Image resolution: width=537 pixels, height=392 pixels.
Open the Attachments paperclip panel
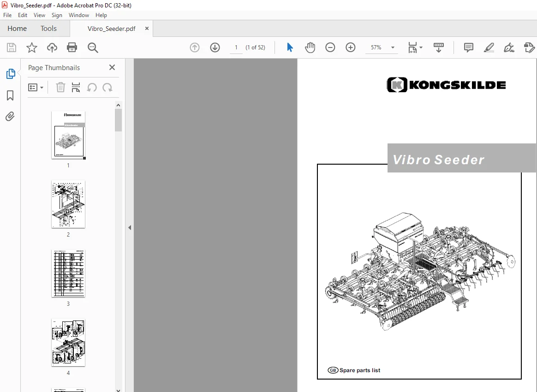(x=10, y=116)
